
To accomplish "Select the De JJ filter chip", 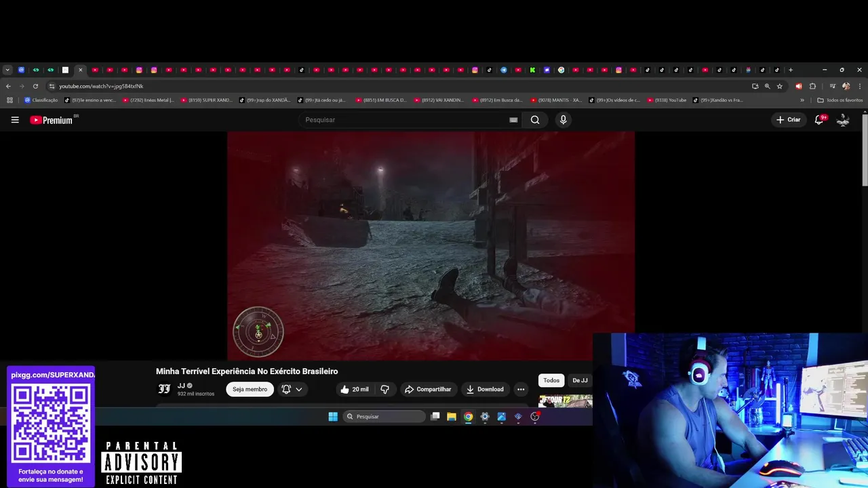I will click(580, 380).
